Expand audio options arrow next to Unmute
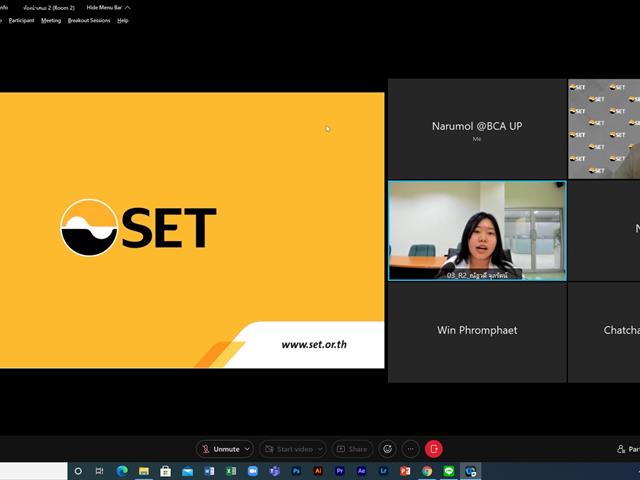Screen dimensions: 640x480 point(247,449)
